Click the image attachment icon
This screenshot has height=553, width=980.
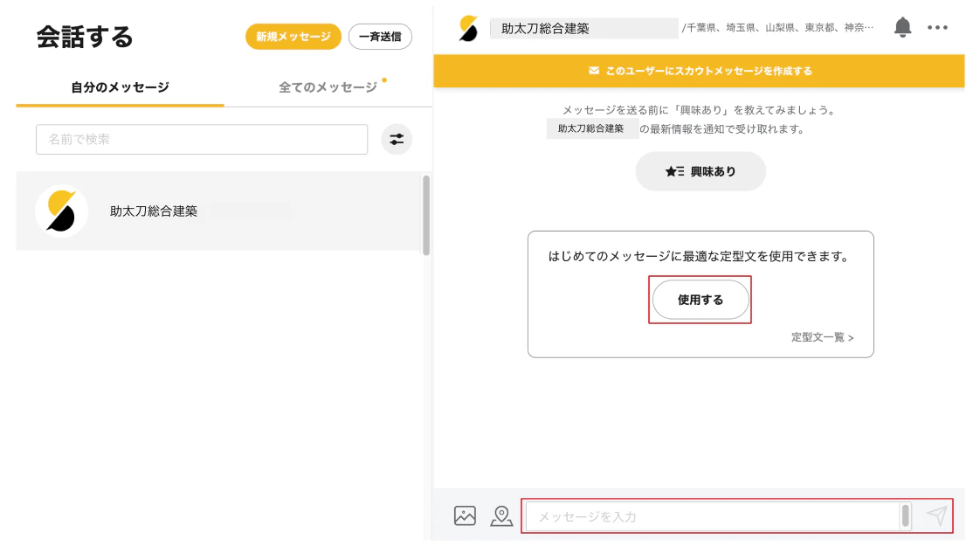pos(465,515)
